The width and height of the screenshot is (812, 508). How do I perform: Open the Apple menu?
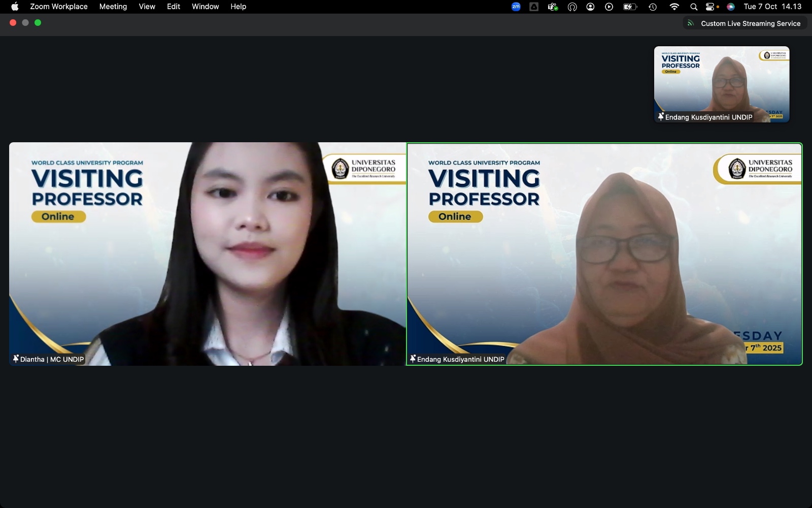(15, 7)
